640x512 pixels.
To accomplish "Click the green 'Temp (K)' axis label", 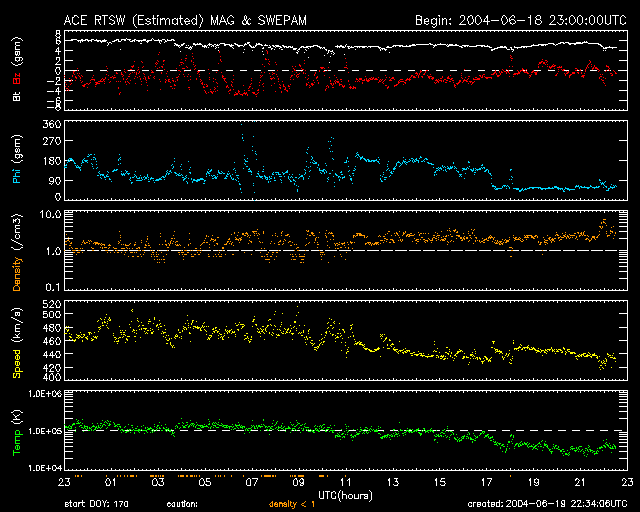I will pyautogui.click(x=17, y=432).
